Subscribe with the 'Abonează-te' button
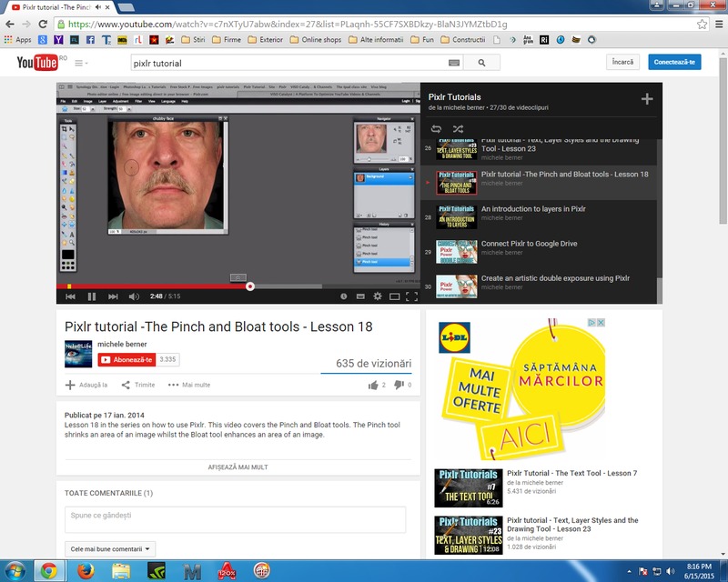This screenshot has height=582, width=728. click(x=126, y=360)
